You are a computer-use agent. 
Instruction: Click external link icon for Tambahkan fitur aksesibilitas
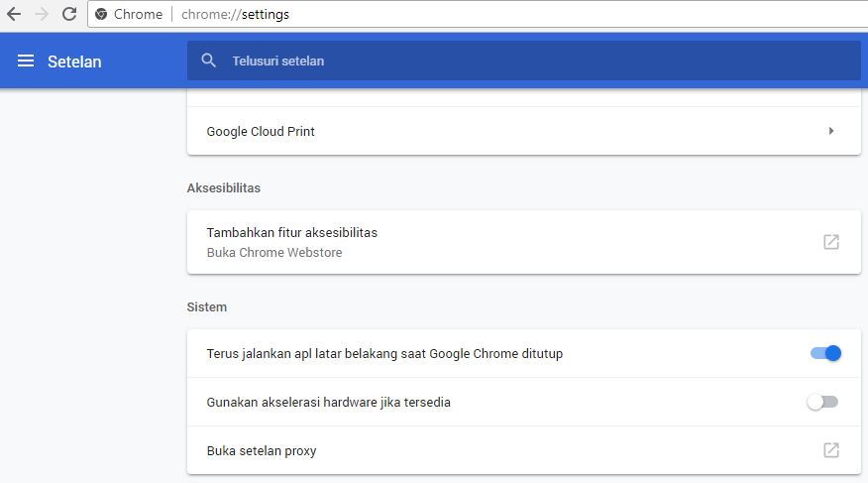pos(831,242)
